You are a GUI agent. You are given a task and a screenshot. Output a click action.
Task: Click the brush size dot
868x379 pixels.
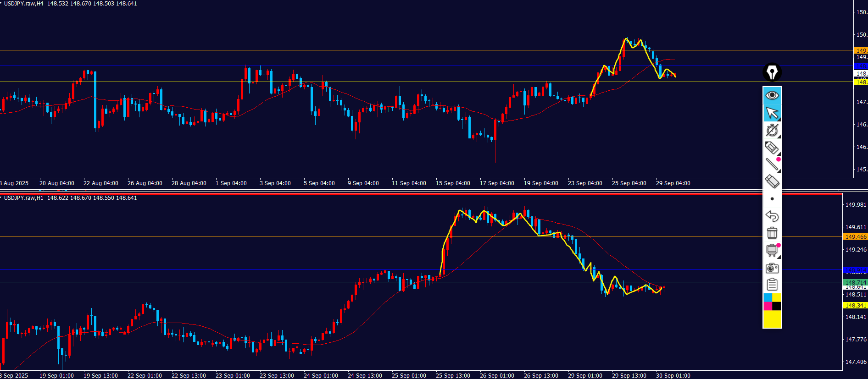coord(772,199)
